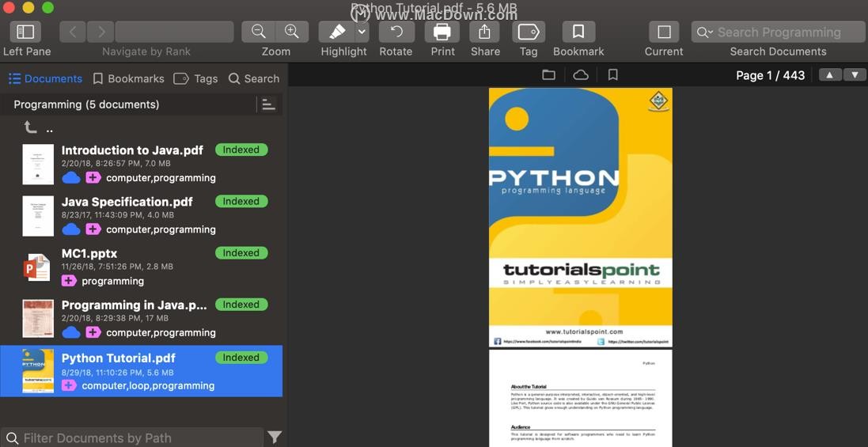Click Indexed badge of MC1.pptx
This screenshot has width=868, height=447.
click(x=241, y=253)
